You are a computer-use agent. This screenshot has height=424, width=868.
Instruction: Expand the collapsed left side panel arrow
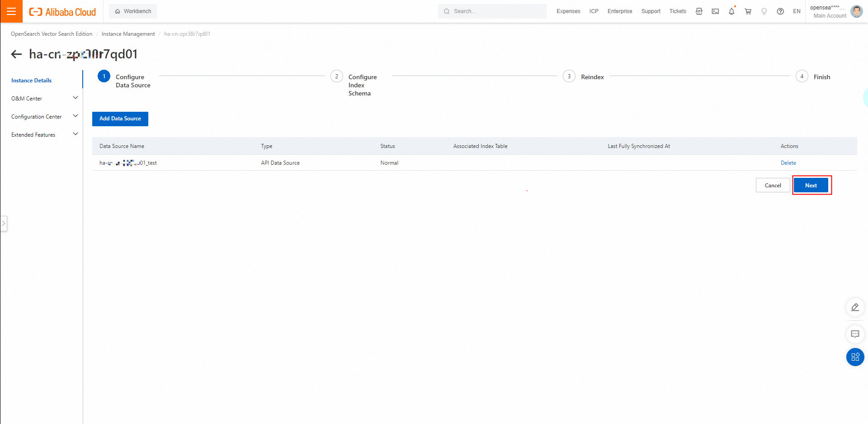(x=4, y=223)
